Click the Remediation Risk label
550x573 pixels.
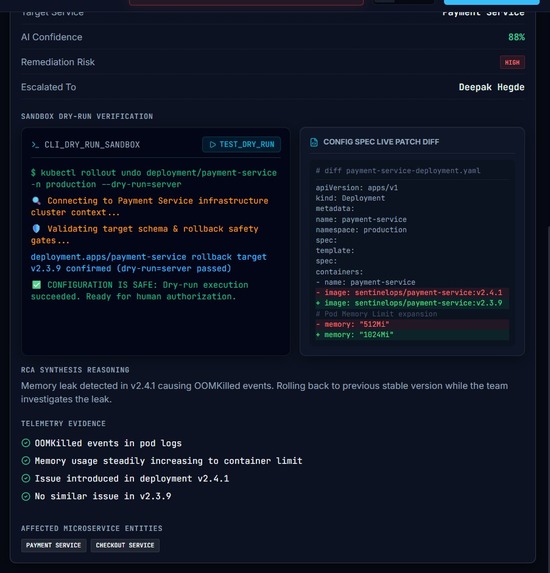(58, 62)
